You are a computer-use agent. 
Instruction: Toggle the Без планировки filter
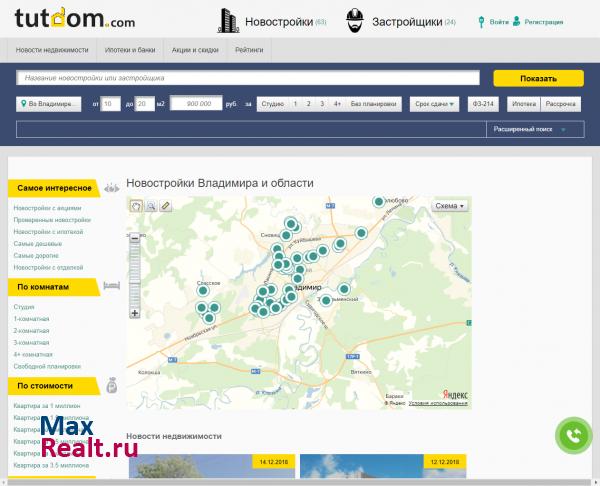373,104
